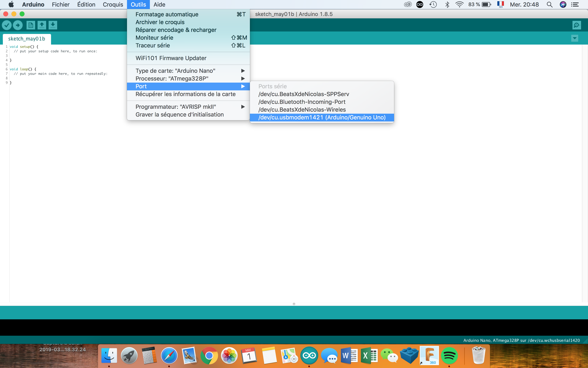Open Calendar in the Dock
The width and height of the screenshot is (588, 368).
[x=249, y=356]
